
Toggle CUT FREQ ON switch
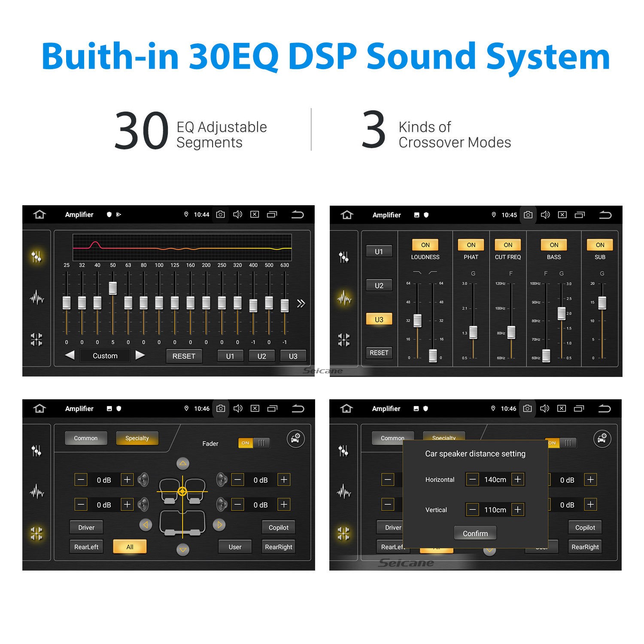(x=508, y=245)
